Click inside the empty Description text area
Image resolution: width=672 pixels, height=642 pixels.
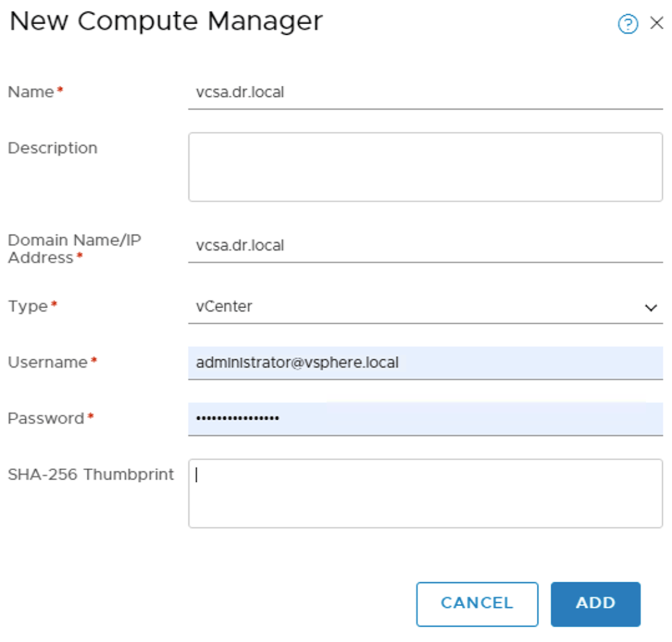(x=425, y=167)
